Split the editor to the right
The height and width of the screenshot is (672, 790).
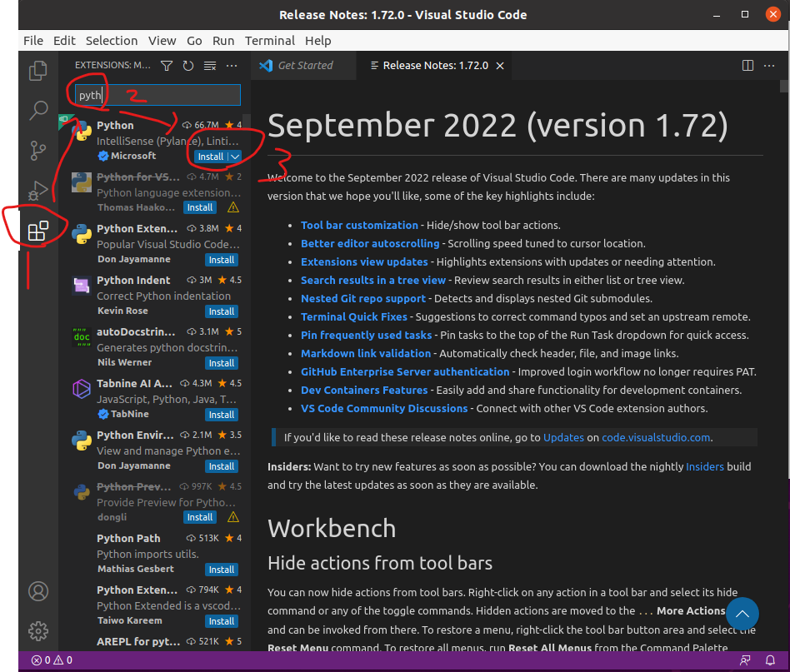point(747,66)
